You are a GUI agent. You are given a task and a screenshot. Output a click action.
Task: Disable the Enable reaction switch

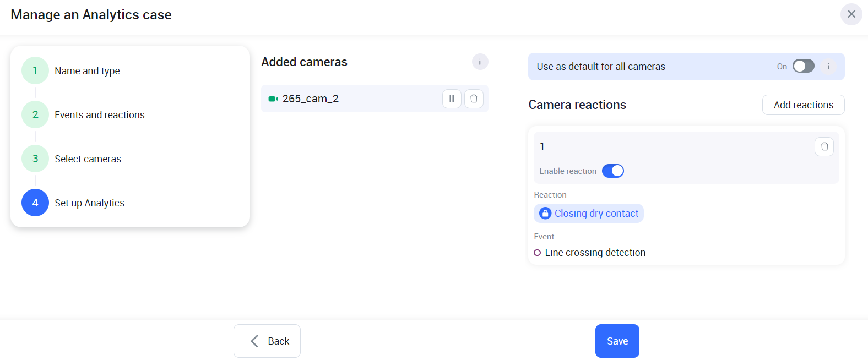point(612,171)
